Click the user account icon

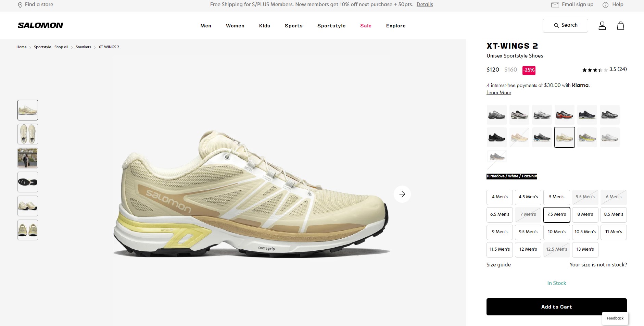tap(602, 26)
